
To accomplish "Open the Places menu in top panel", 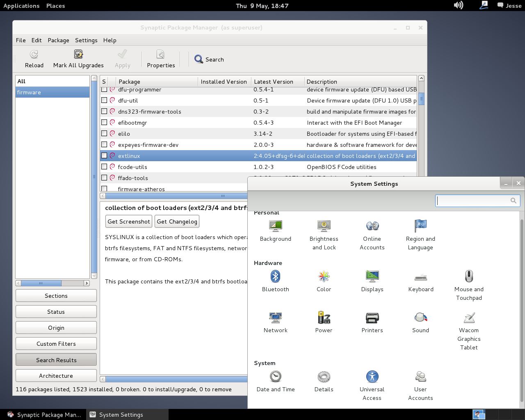I will coord(55,6).
